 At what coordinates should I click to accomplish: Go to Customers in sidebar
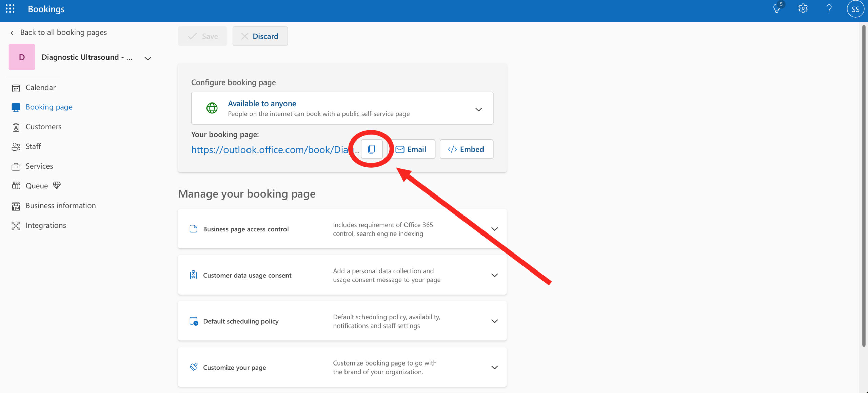pyautogui.click(x=43, y=127)
